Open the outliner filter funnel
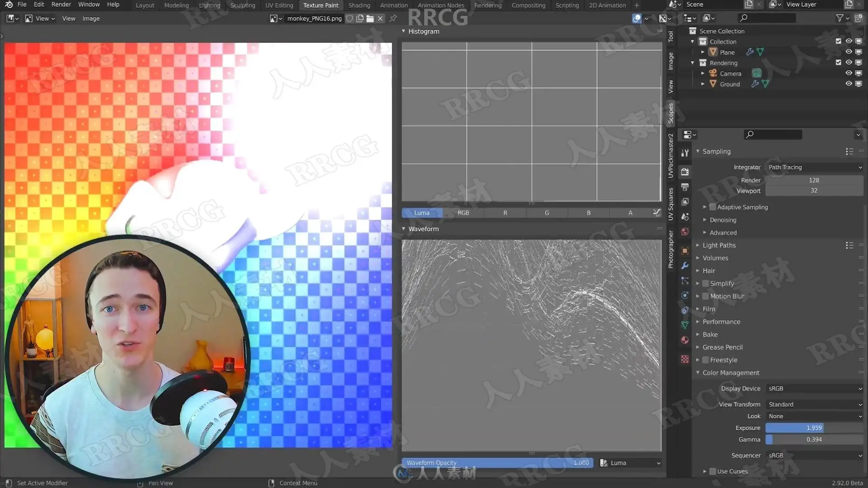This screenshot has width=868, height=488. [x=842, y=18]
